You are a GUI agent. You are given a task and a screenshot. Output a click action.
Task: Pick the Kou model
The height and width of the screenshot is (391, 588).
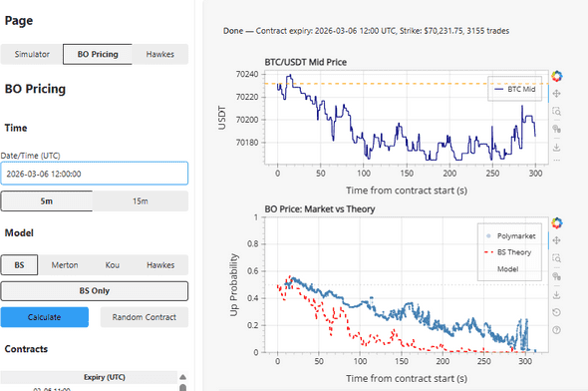click(x=113, y=265)
